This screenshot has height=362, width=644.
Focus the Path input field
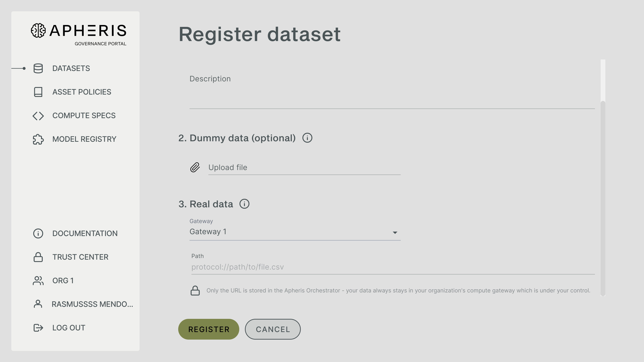392,267
